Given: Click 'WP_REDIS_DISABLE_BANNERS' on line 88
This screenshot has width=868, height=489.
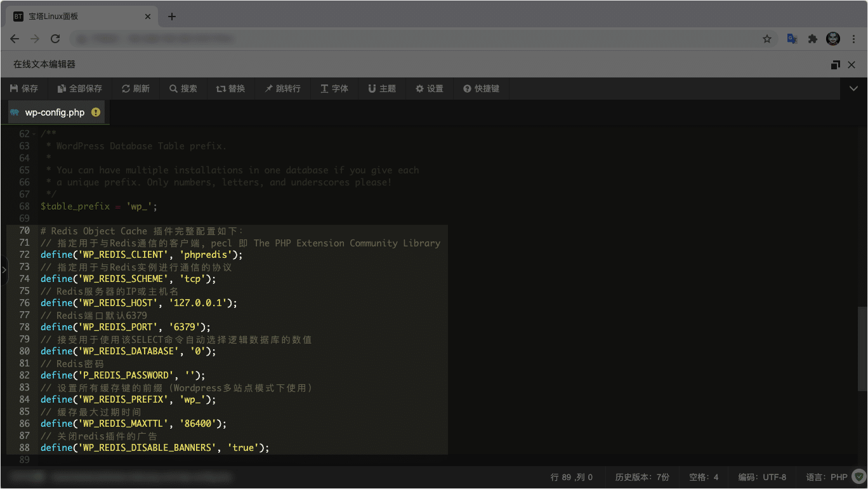Looking at the screenshot, I should (x=147, y=448).
